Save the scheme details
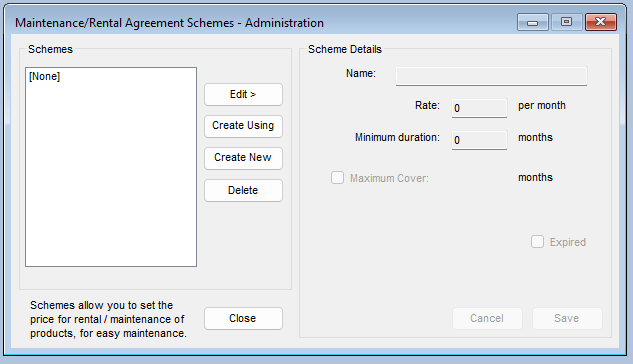The width and height of the screenshot is (633, 364). (x=567, y=318)
